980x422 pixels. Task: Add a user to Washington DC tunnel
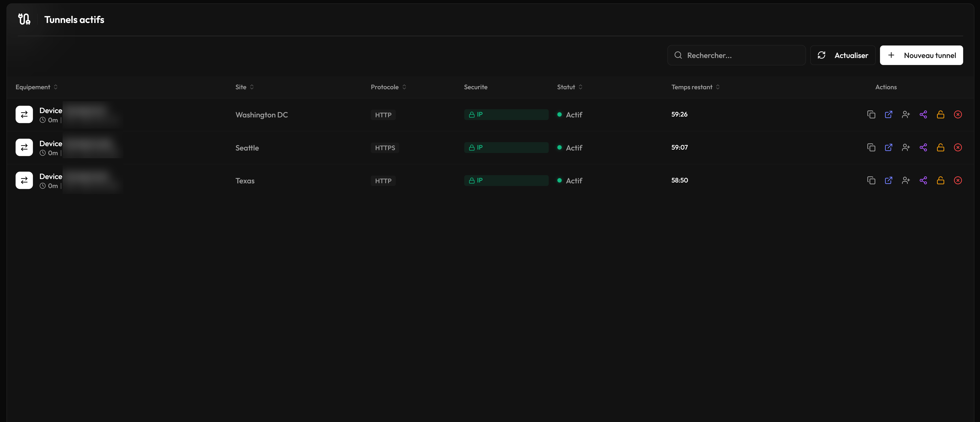point(906,115)
